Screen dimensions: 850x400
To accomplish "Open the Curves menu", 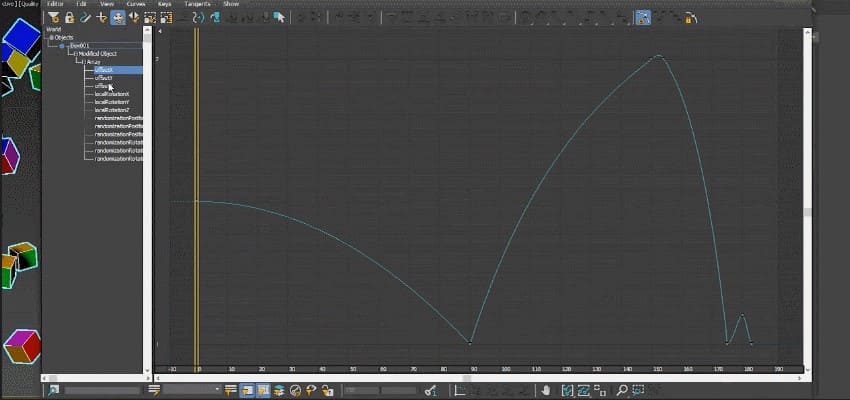I will tap(135, 4).
